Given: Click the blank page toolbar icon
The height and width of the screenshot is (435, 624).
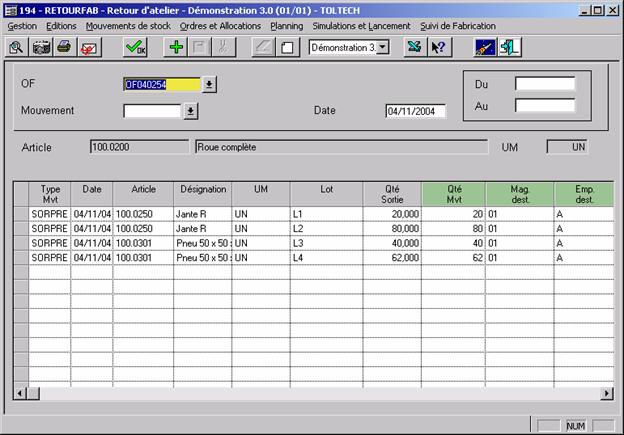Looking at the screenshot, I should [x=287, y=47].
